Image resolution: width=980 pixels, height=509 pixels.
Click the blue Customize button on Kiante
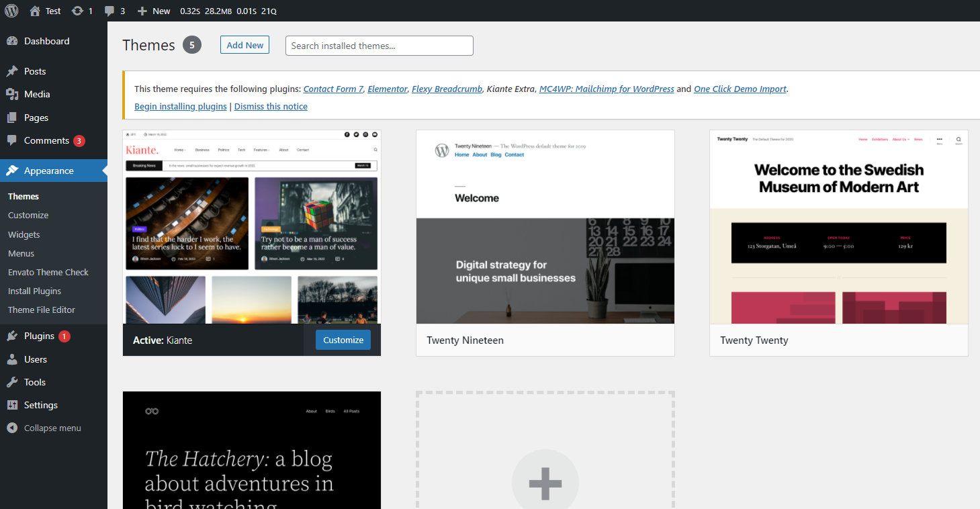343,340
